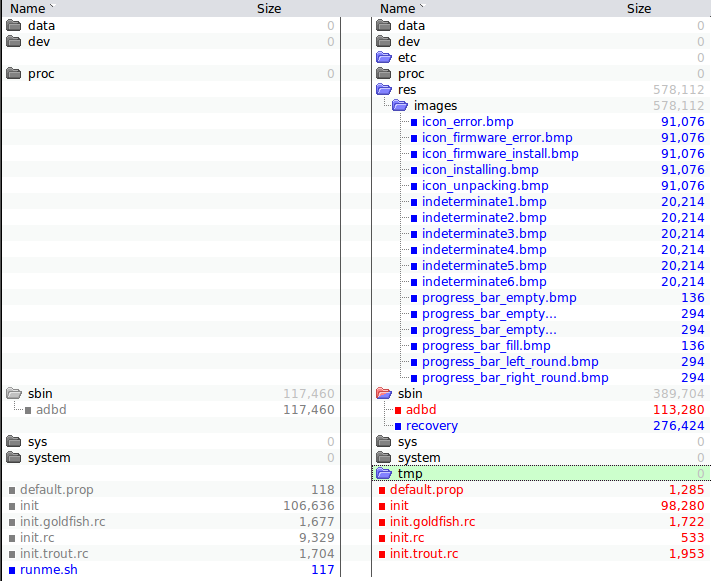
Task: Click size value 98,280 for init
Action: (x=682, y=506)
